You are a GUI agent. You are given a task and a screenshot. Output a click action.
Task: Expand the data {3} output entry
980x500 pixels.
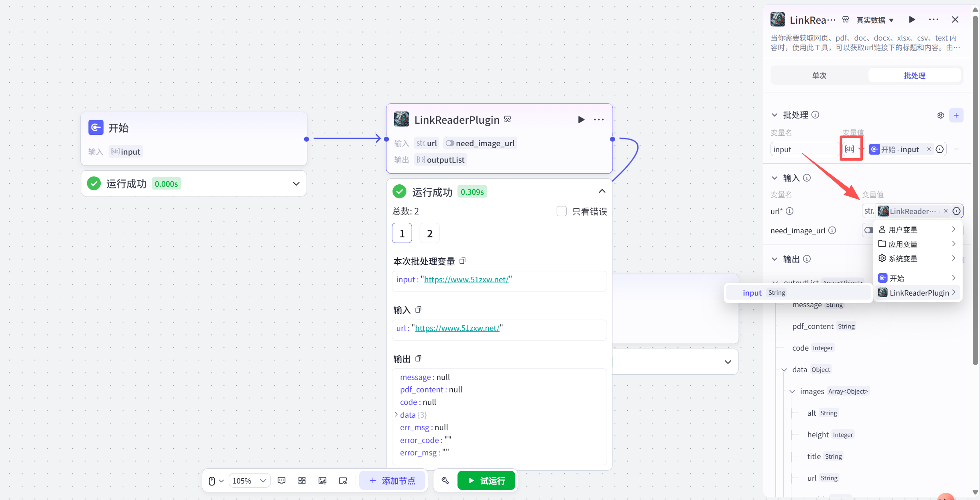click(x=396, y=414)
